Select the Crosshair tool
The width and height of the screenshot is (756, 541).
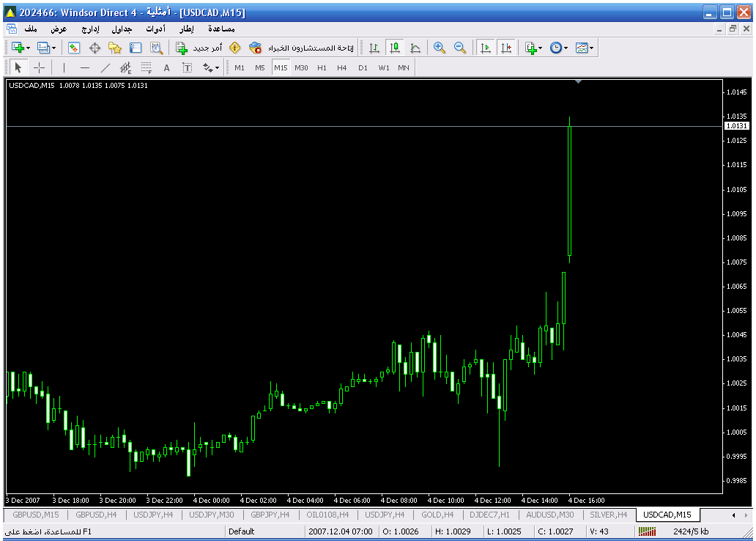(x=40, y=67)
